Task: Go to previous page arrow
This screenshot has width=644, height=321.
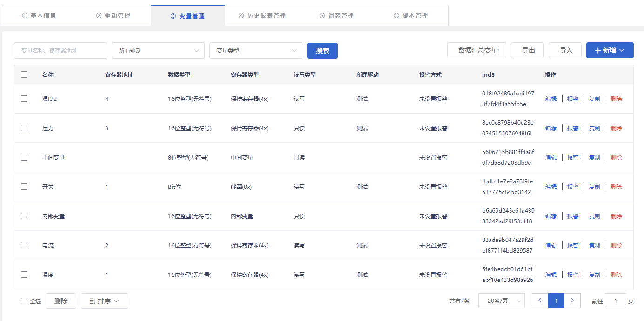Action: click(x=540, y=301)
